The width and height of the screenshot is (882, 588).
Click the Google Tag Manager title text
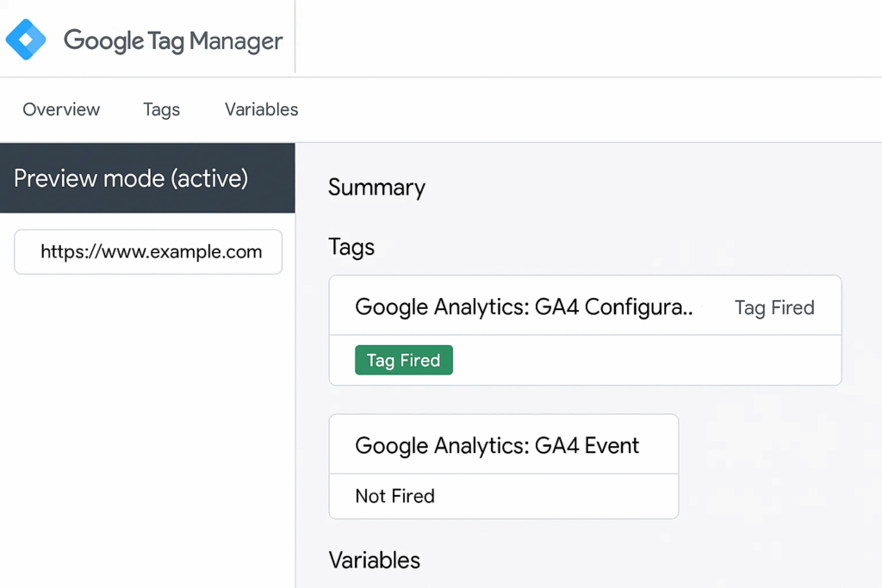(173, 40)
